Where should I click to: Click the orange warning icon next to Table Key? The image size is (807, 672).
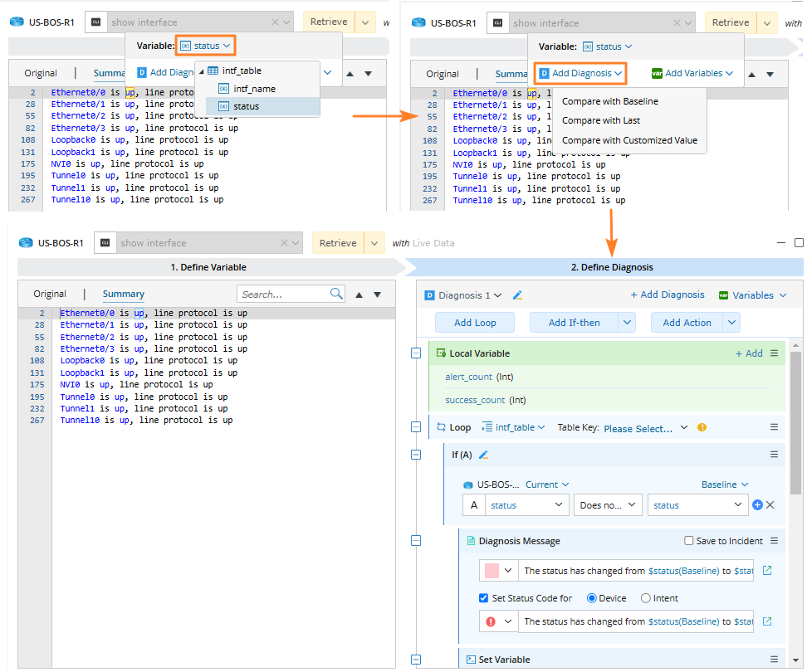pyautogui.click(x=702, y=428)
